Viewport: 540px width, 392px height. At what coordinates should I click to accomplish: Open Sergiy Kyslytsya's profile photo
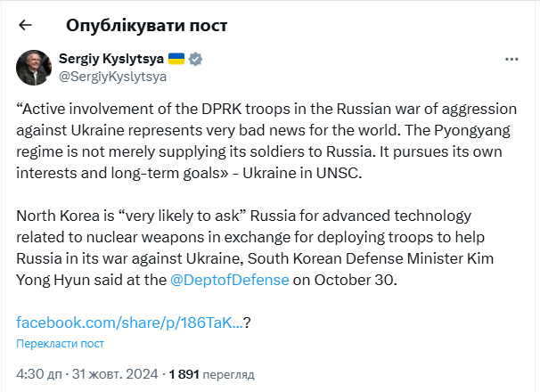34,68
